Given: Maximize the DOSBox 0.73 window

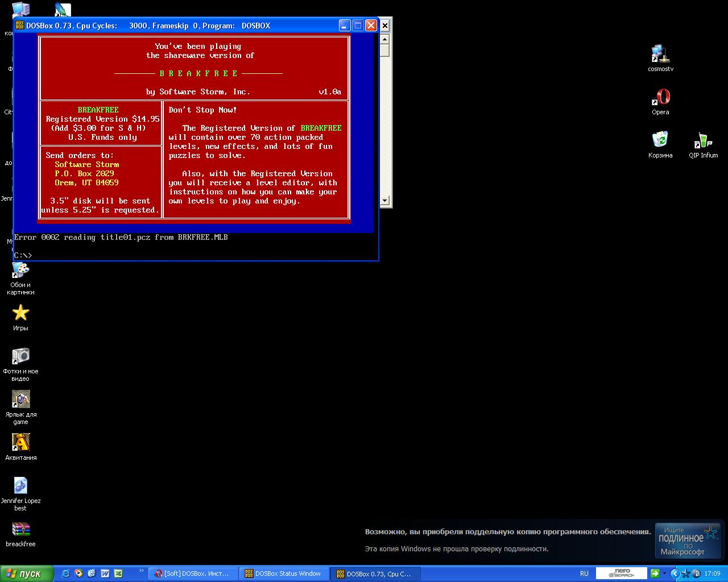Looking at the screenshot, I should point(358,26).
